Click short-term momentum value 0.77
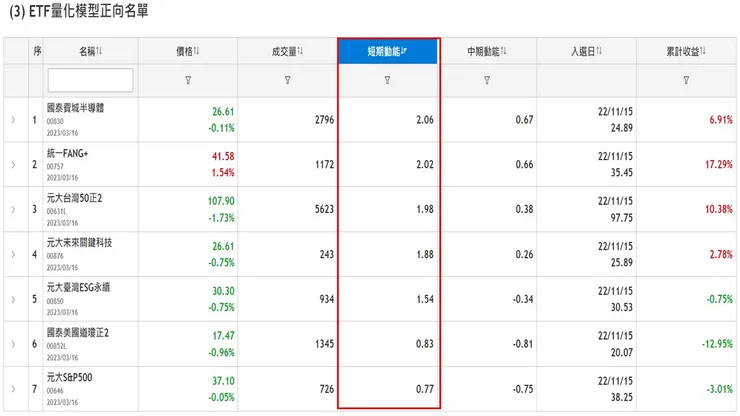Image resolution: width=740 pixels, height=416 pixels. [425, 389]
